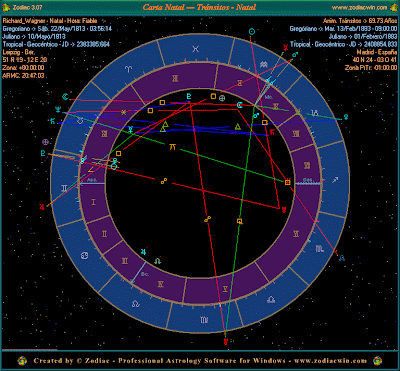The height and width of the screenshot is (371, 400).
Task: Select the red Mercury glyph below the wheel
Action: (226, 341)
